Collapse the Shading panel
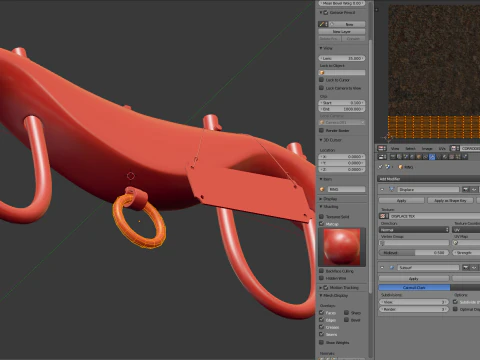The image size is (480, 360). 321,207
